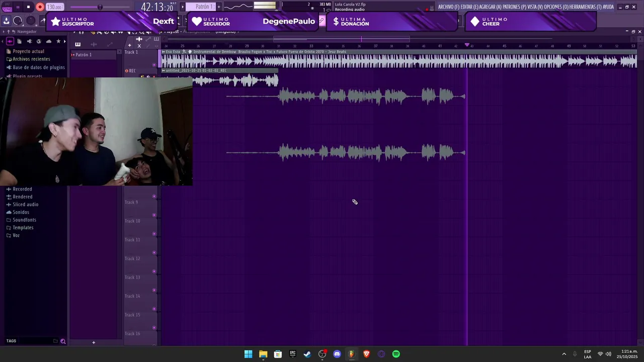Open Spotify from the taskbar
Image resolution: width=644 pixels, height=362 pixels.
click(x=396, y=354)
